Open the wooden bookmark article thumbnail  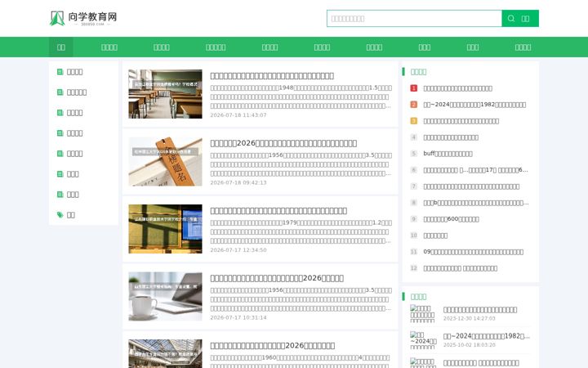click(x=165, y=161)
